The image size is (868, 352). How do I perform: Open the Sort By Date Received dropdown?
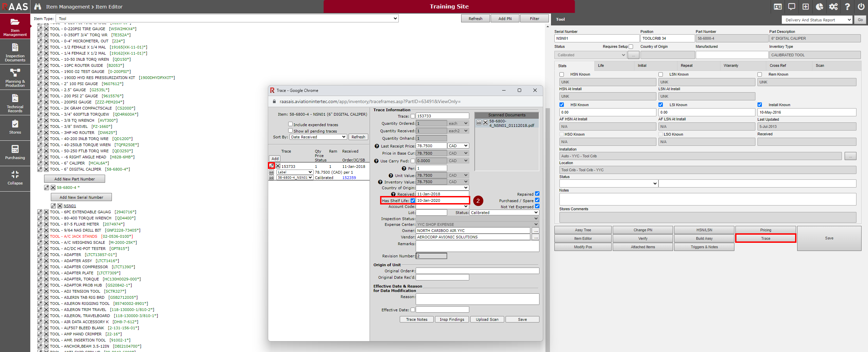tap(318, 137)
